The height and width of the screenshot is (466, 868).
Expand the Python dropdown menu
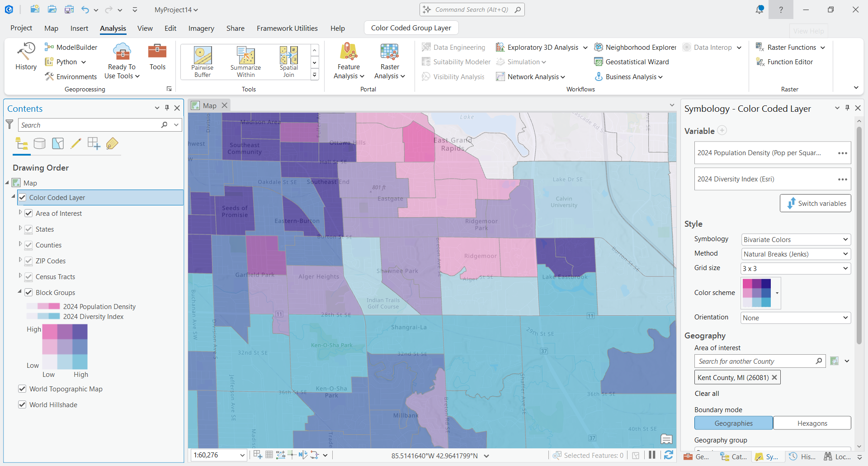pos(84,62)
